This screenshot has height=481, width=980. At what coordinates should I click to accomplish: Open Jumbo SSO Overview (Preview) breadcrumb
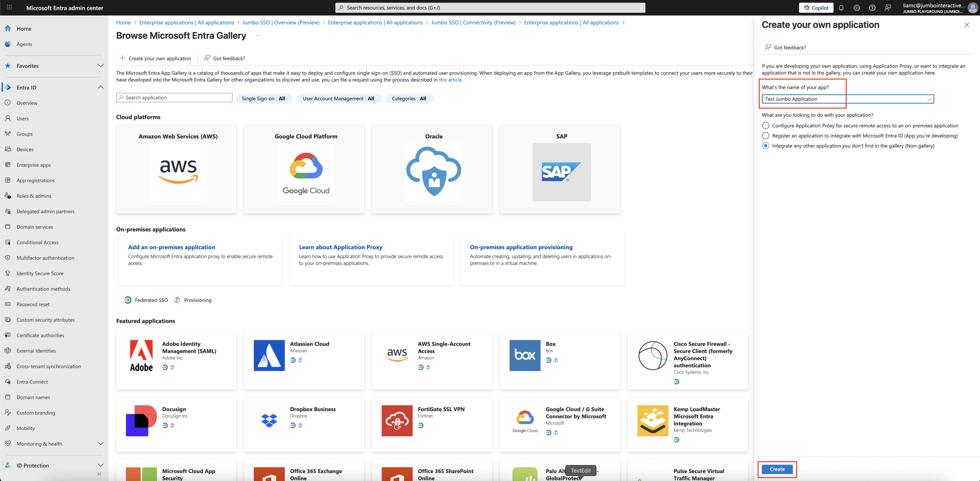[281, 23]
